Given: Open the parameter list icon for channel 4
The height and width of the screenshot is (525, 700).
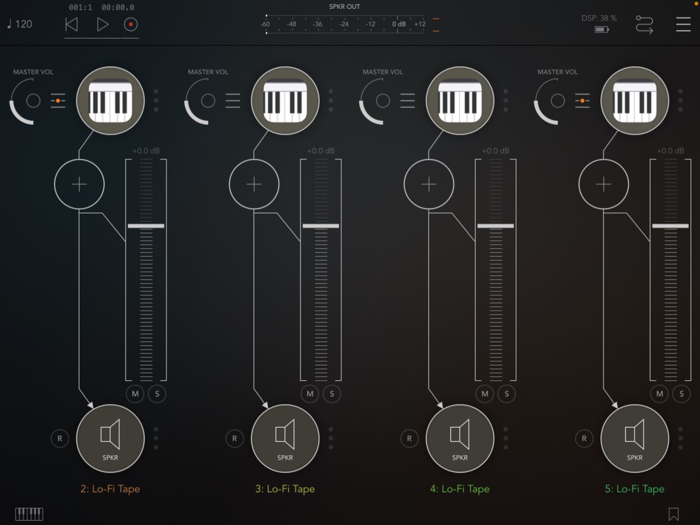Looking at the screenshot, I should point(408,101).
